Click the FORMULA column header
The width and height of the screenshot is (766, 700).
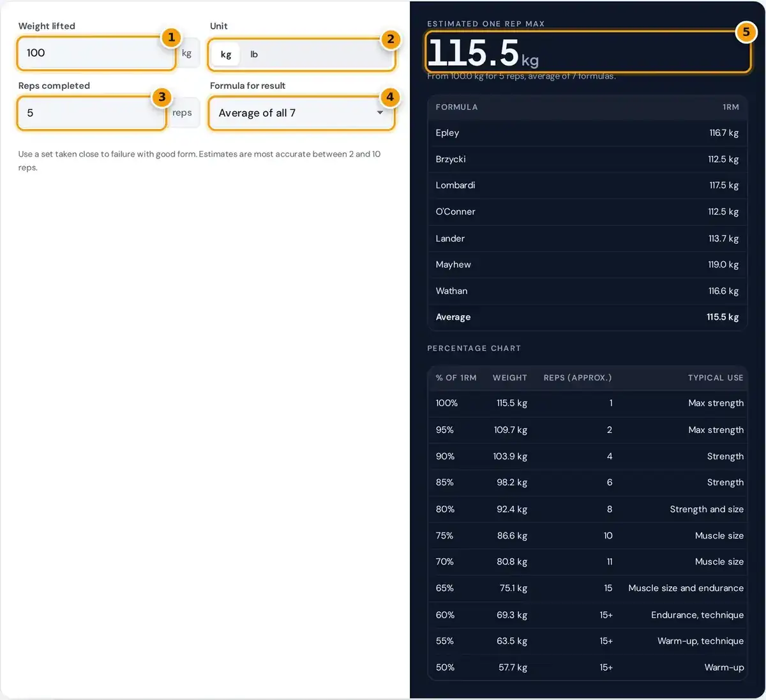(456, 107)
